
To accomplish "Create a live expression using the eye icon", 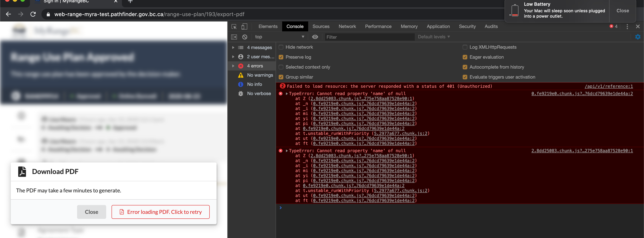I will pos(315,37).
